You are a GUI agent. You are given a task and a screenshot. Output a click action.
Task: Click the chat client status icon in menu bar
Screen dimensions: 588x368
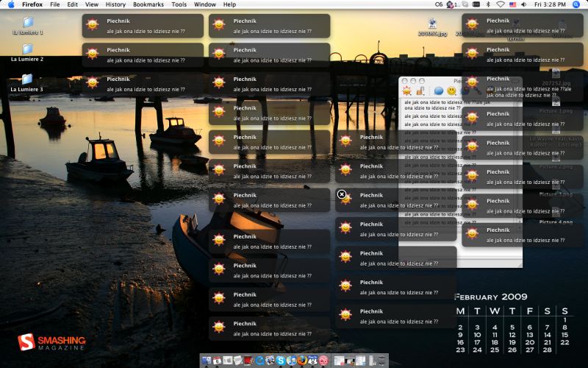pyautogui.click(x=450, y=4)
